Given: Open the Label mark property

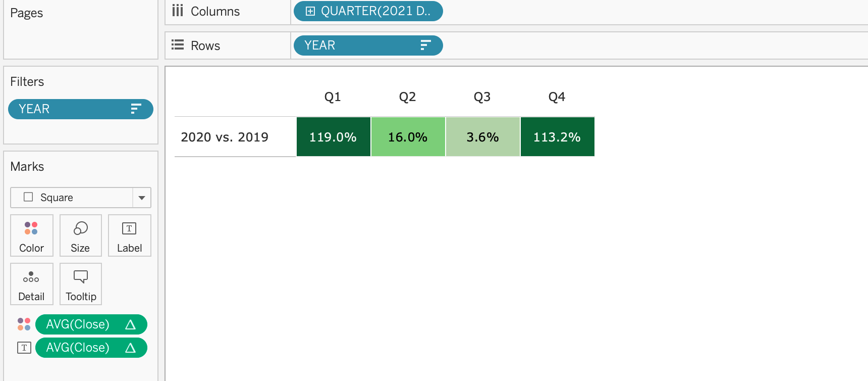Looking at the screenshot, I should coord(129,235).
